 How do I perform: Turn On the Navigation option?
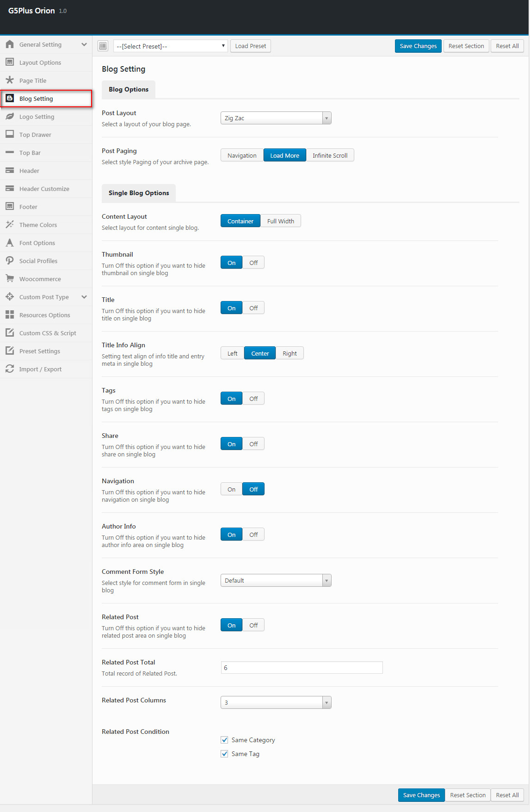pos(231,489)
